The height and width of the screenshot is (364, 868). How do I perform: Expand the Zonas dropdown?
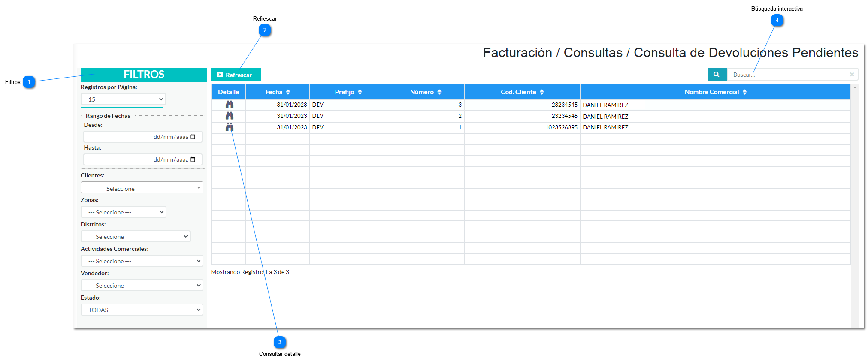pos(124,212)
